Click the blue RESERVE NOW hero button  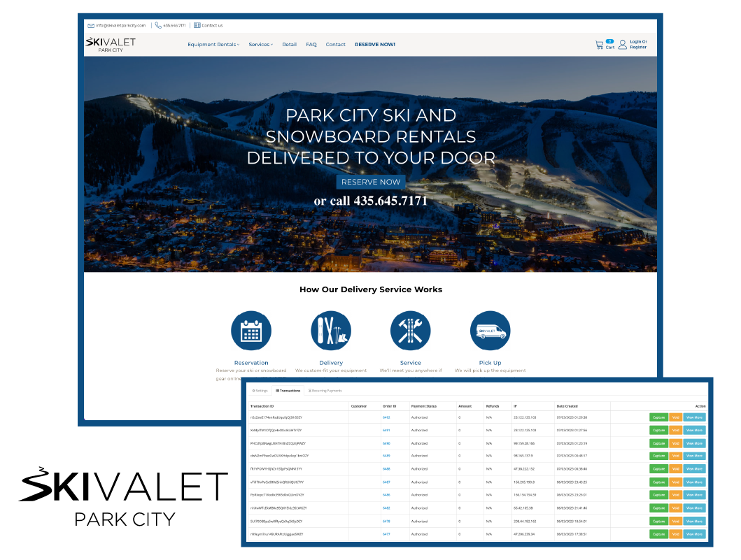[371, 182]
